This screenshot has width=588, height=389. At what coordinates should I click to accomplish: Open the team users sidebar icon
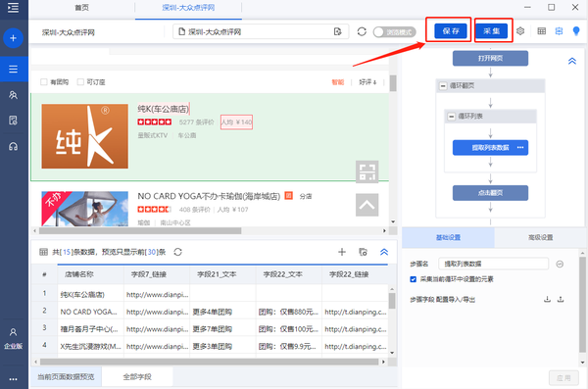pos(13,95)
